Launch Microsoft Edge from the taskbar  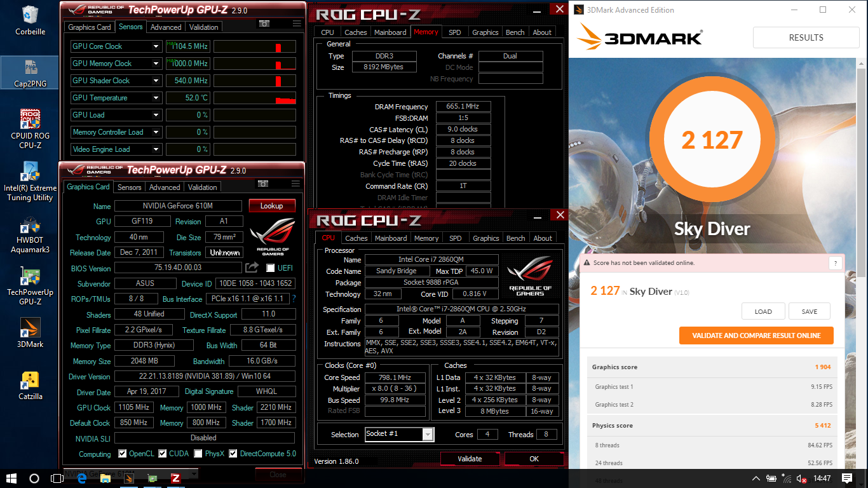point(82,478)
